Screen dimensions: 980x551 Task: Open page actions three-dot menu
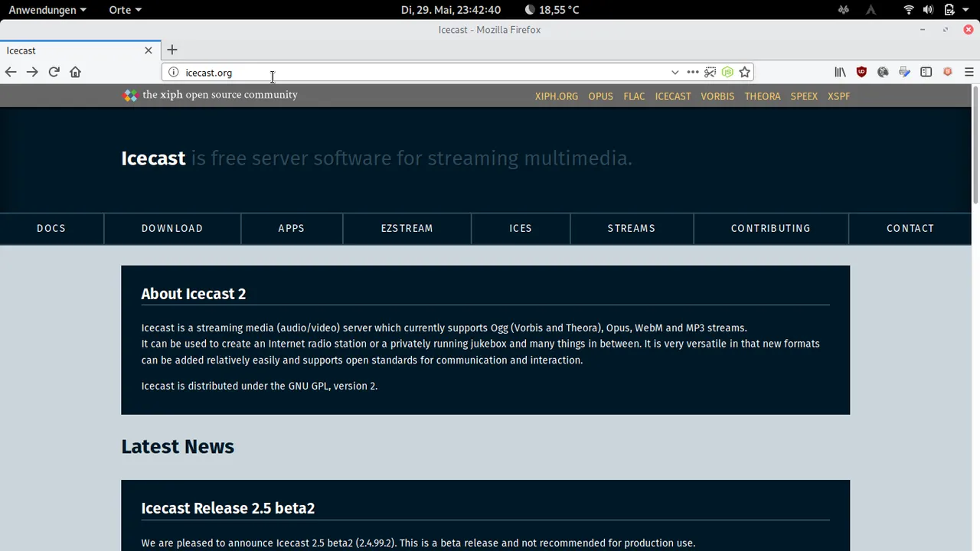[x=693, y=72]
